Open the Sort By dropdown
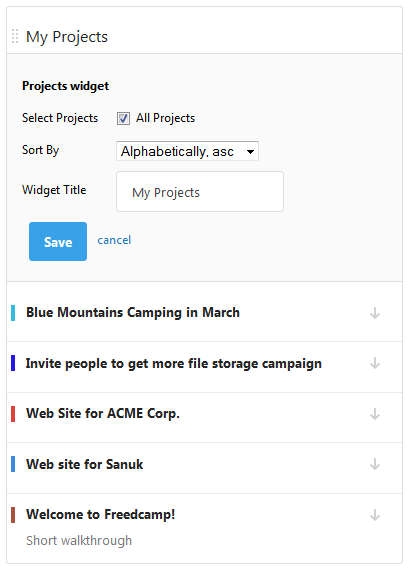408x574 pixels. click(x=187, y=151)
